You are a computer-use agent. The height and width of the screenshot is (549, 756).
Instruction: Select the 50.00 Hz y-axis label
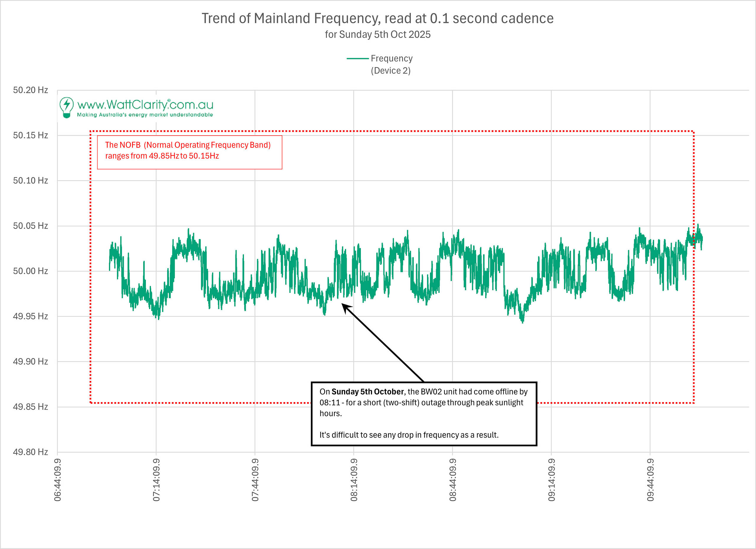point(30,271)
